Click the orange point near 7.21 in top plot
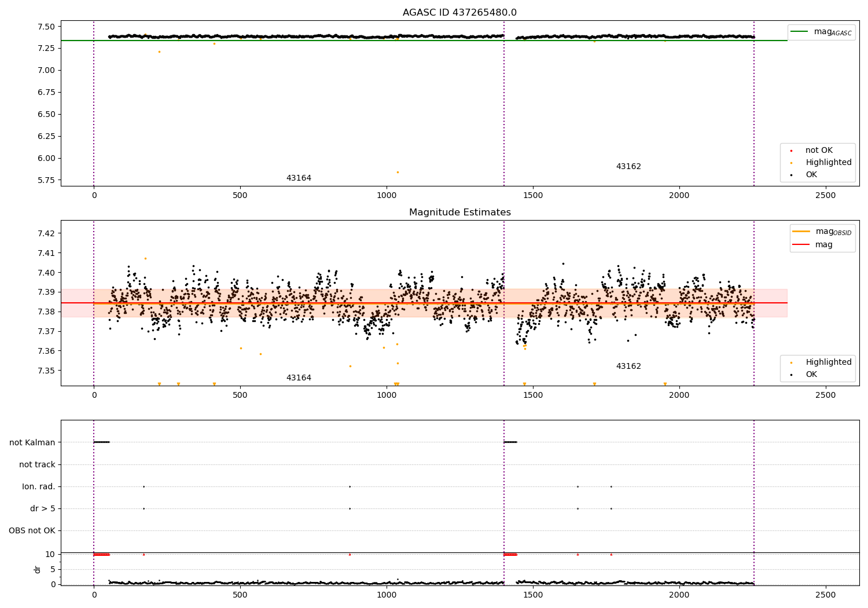 (159, 52)
